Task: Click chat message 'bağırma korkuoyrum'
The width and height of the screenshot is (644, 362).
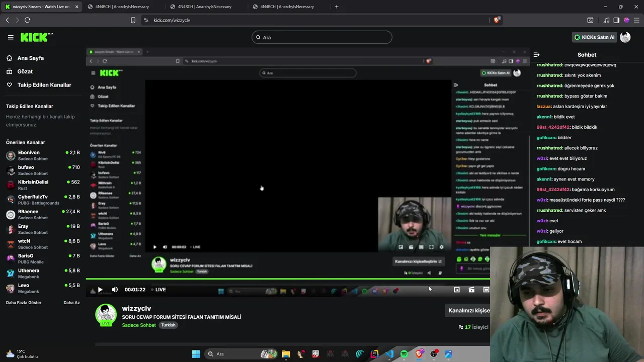Action: tap(593, 190)
